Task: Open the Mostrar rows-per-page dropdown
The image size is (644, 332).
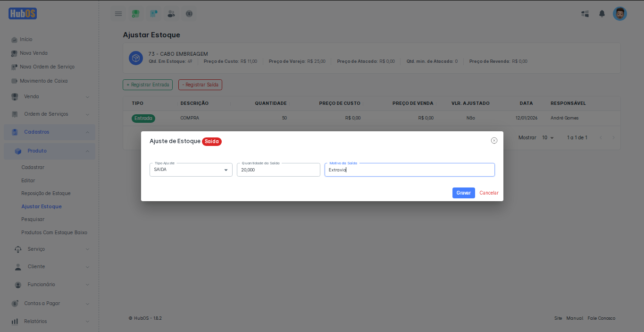Action: (548, 137)
